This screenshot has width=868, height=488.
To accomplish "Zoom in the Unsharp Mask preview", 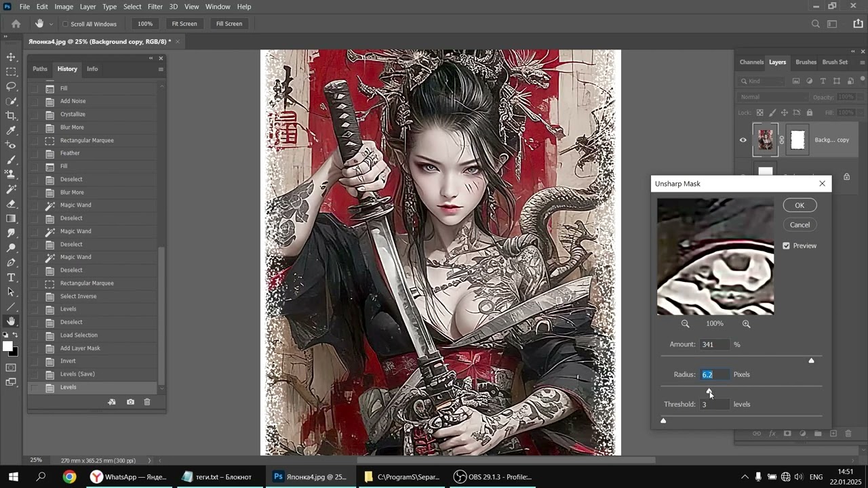I will click(x=746, y=324).
